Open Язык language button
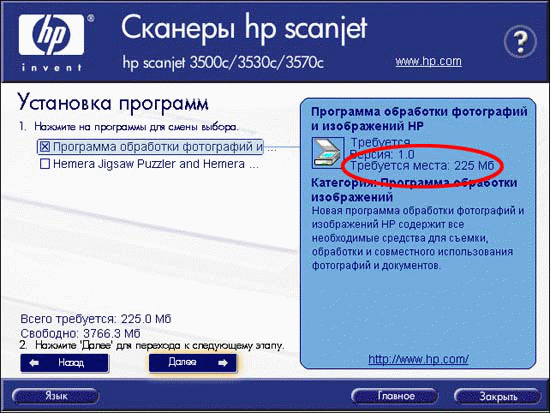This screenshot has width=551, height=414. click(x=56, y=396)
